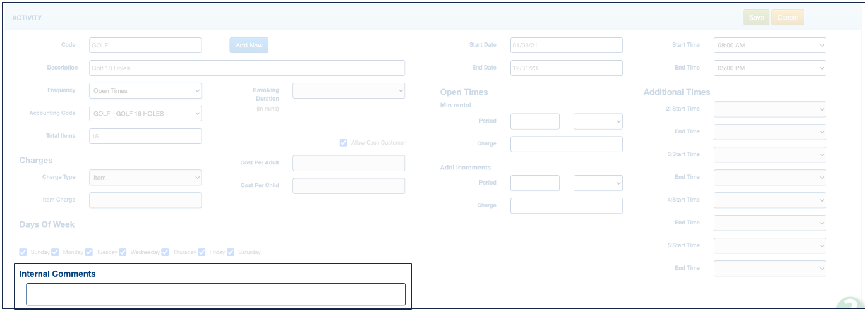This screenshot has height=311, width=868.
Task: Toggle the Saturday checkbox
Action: point(231,252)
